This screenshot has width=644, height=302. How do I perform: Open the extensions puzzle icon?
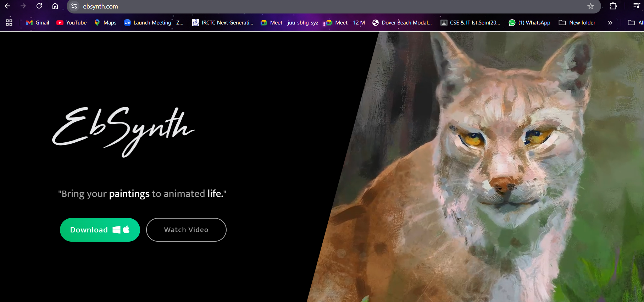pyautogui.click(x=613, y=6)
